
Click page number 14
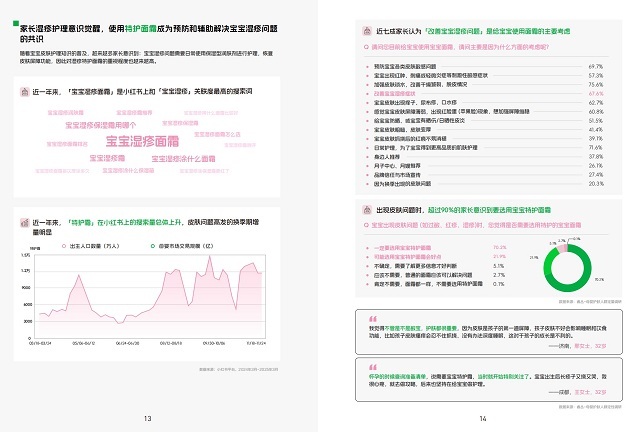pos(483,419)
